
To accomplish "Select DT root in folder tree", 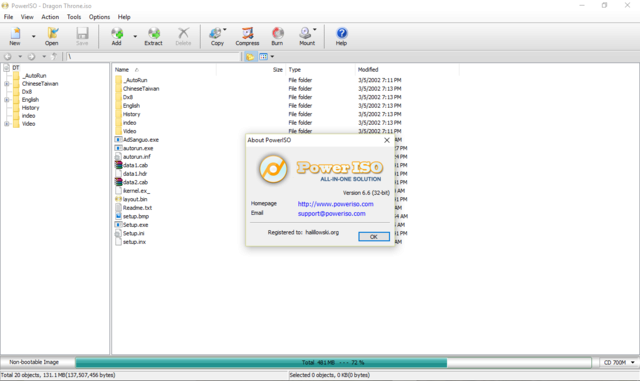I will coord(16,68).
